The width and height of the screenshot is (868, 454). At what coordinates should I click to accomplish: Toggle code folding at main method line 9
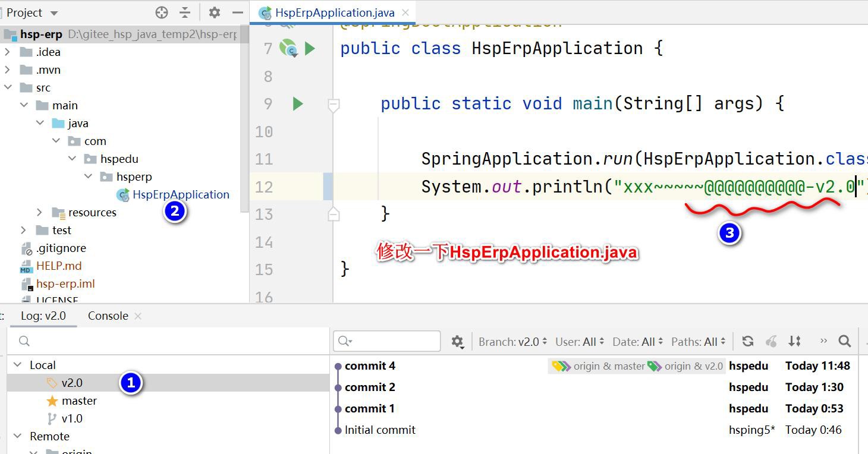click(x=334, y=105)
